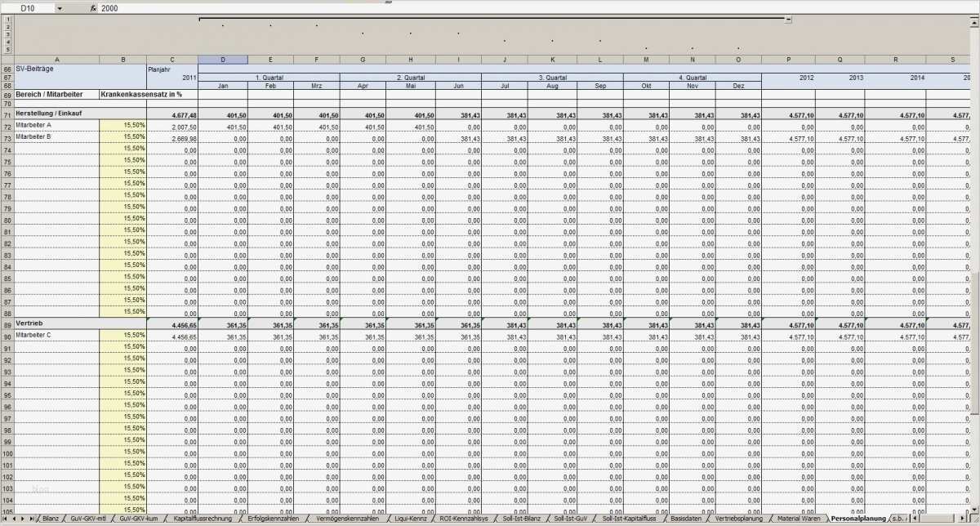This screenshot has width=980, height=526.
Task: Switch to the Bilanz sheet tab
Action: pos(49,519)
